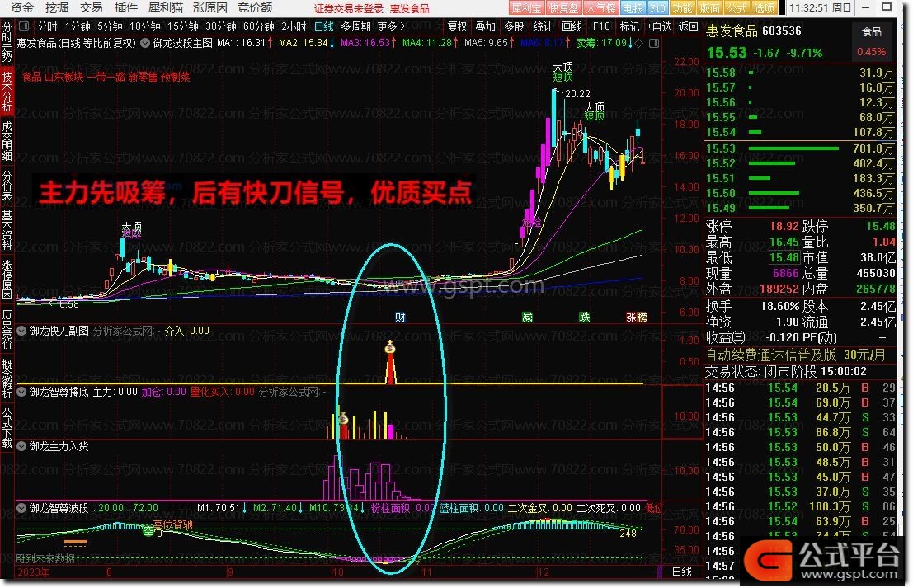The width and height of the screenshot is (913, 588).
Task: Open the 资金 menu
Action: point(22,7)
